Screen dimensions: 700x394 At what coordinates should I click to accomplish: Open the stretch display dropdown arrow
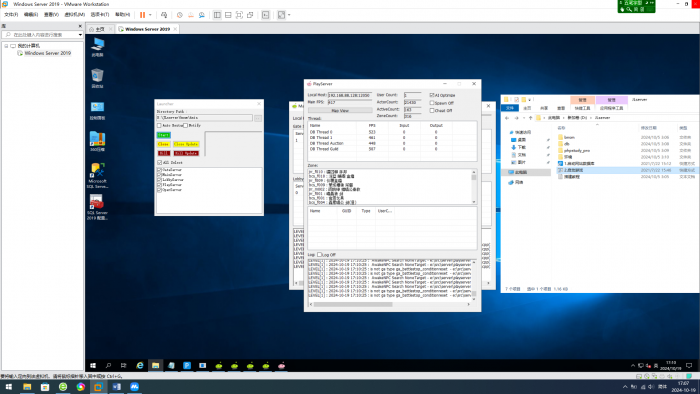tap(289, 15)
